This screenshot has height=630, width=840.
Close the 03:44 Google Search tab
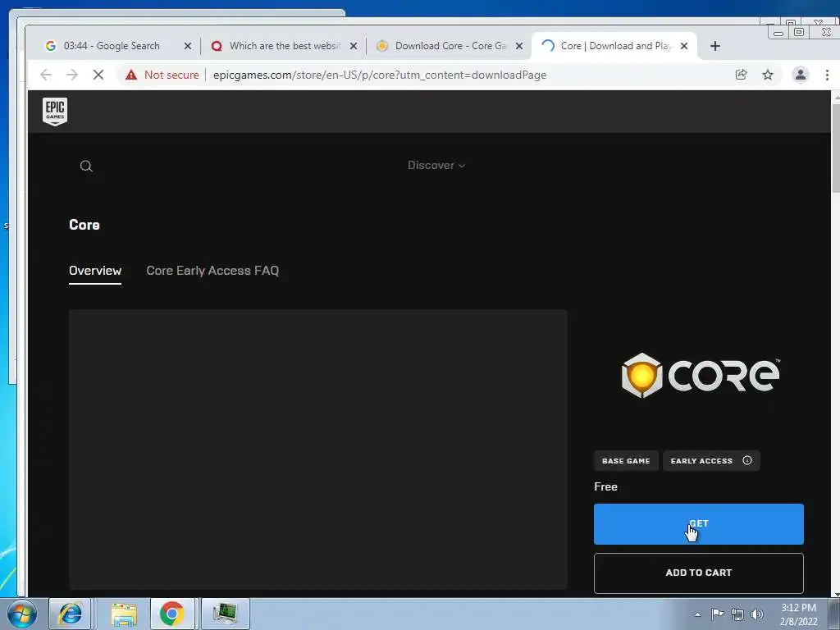point(188,46)
